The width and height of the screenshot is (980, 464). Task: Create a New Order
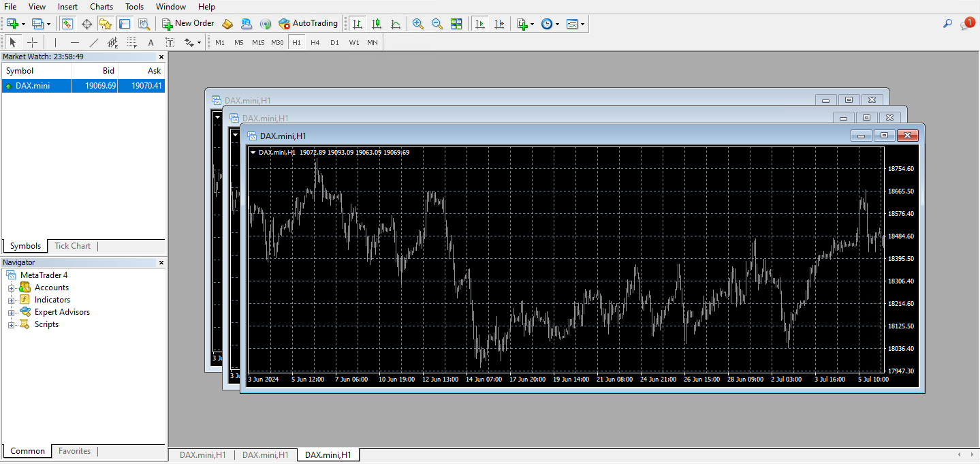point(187,23)
